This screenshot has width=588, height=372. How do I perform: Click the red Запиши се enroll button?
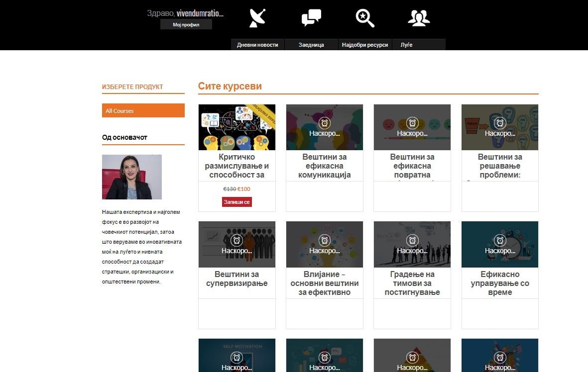pyautogui.click(x=237, y=202)
